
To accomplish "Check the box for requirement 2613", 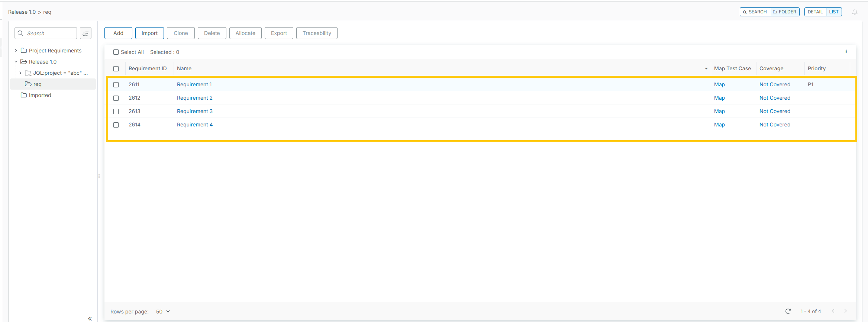I will (x=116, y=112).
